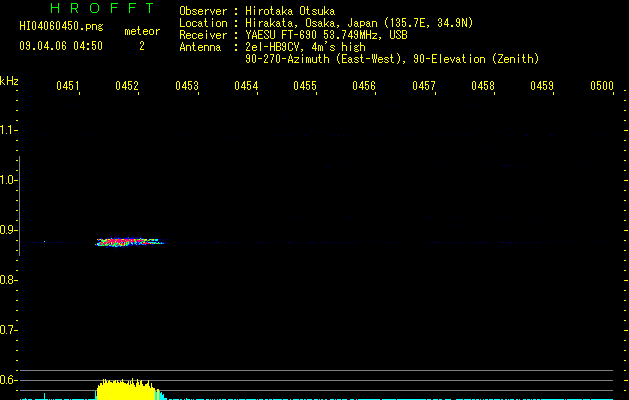
Task: Click the Receiver line YAESU FT-690
Action: (293, 35)
